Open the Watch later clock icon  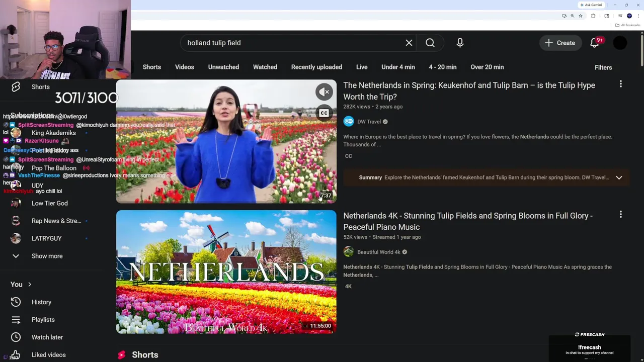click(x=16, y=337)
